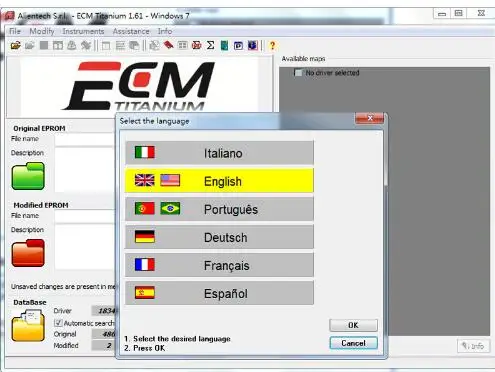Open the Assistance menu

click(131, 31)
